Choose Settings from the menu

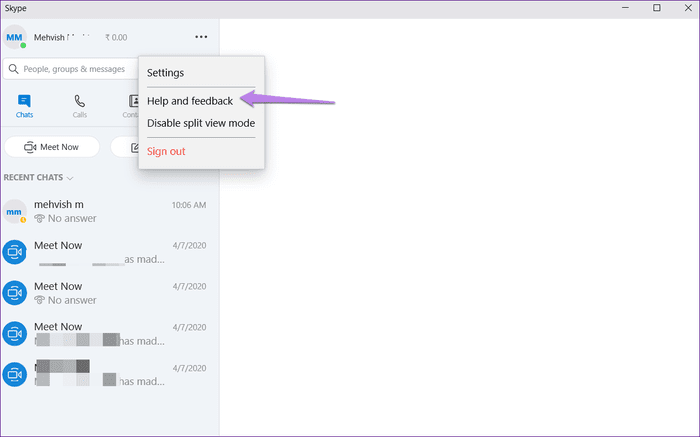pos(165,73)
